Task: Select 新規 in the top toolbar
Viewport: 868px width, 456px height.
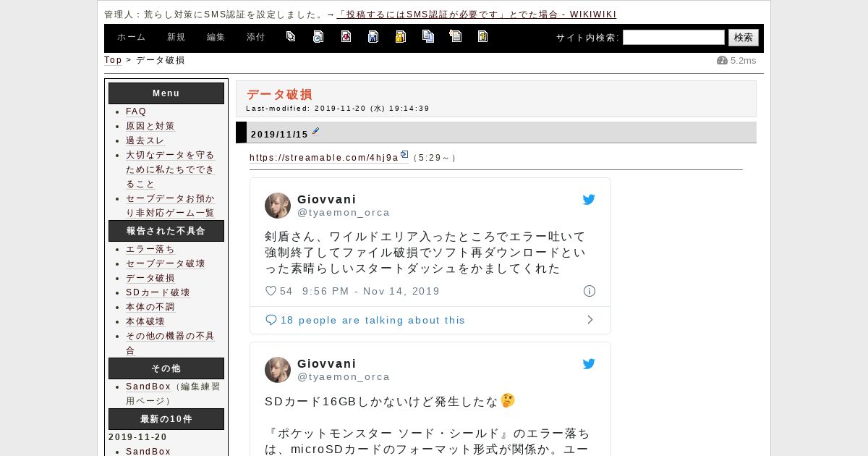Action: [x=176, y=38]
